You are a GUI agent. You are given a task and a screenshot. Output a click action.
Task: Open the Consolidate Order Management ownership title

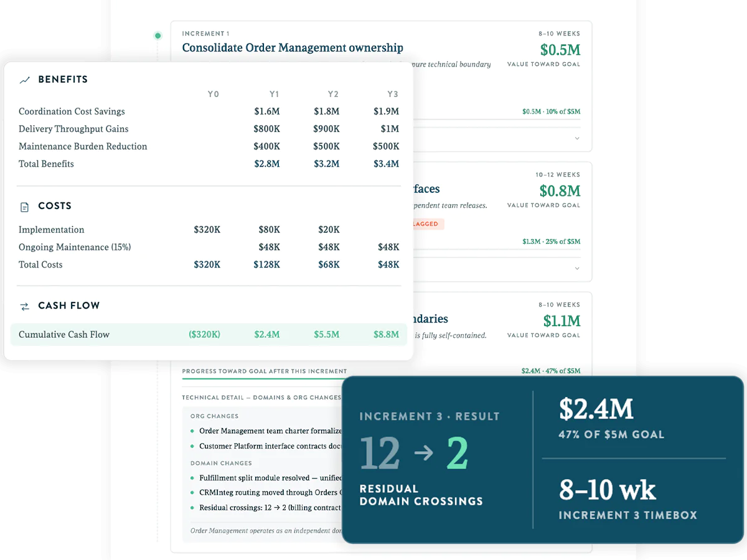pyautogui.click(x=293, y=48)
